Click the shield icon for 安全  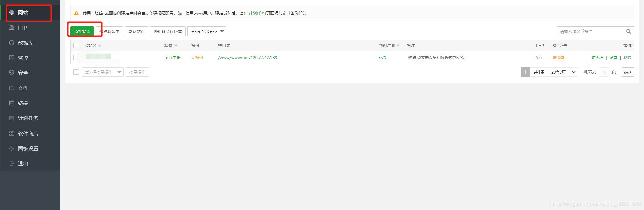coord(12,73)
